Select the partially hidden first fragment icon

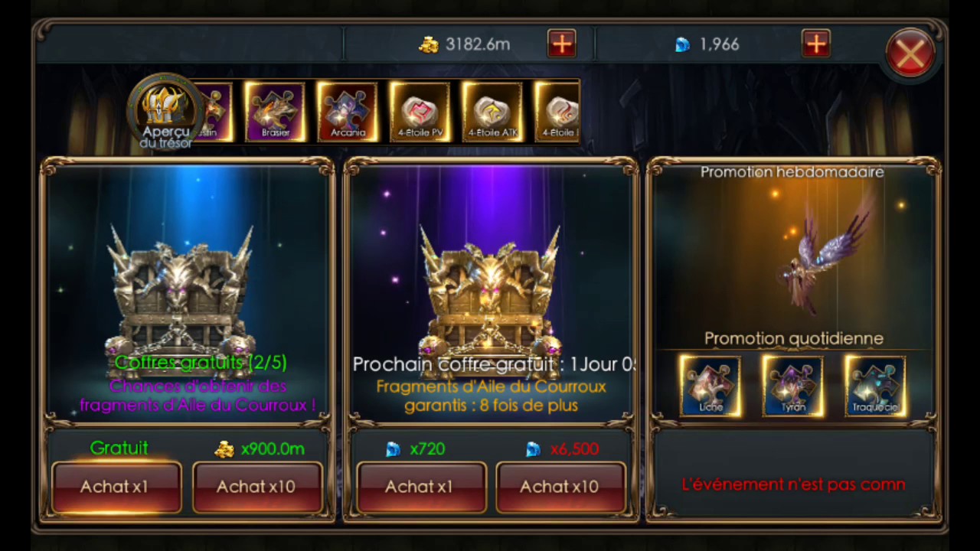point(215,112)
